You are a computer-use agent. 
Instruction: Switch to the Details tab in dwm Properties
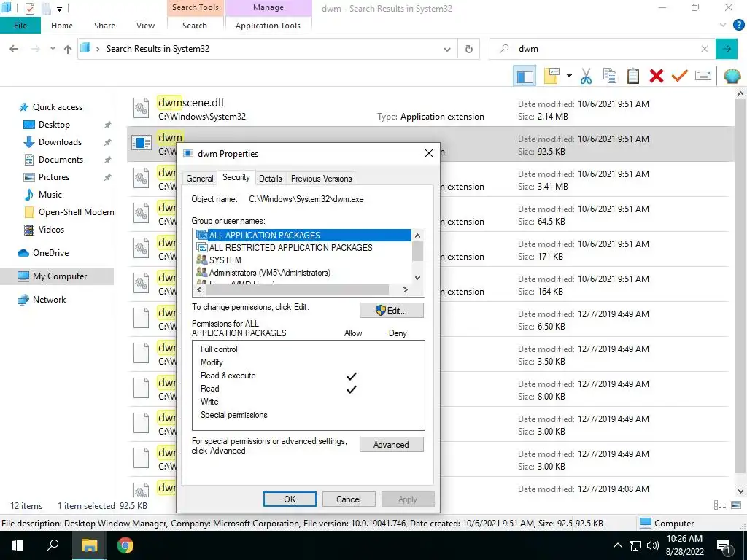(x=270, y=179)
